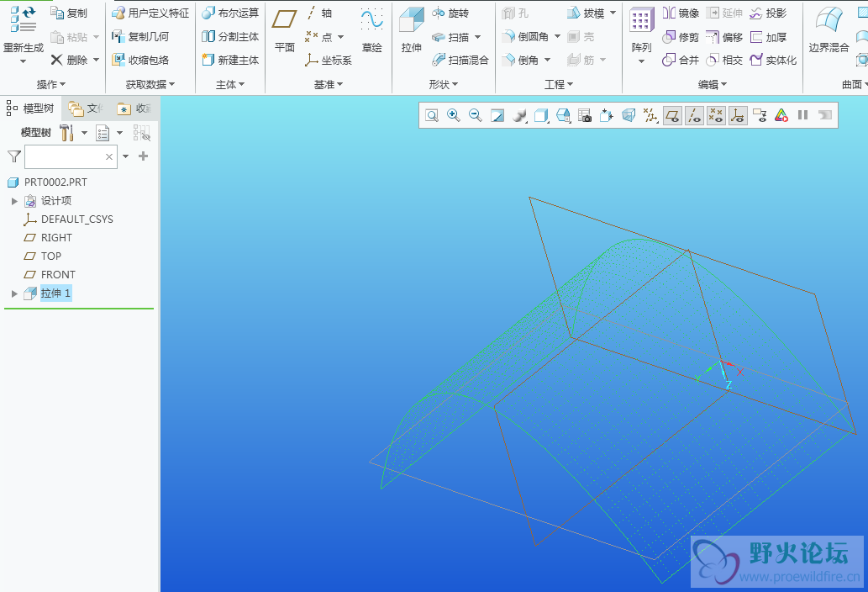The height and width of the screenshot is (592, 868).
Task: Toggle coordinate system display in graphics toolbar
Action: click(x=738, y=115)
